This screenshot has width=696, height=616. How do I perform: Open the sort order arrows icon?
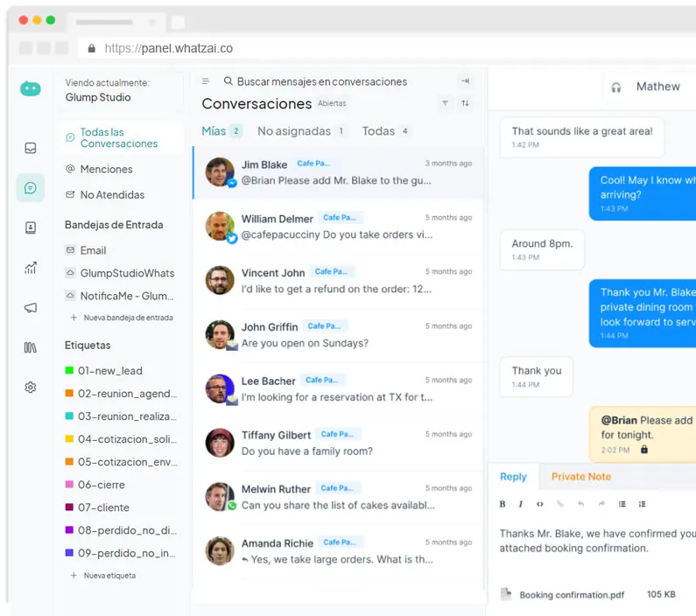pyautogui.click(x=465, y=103)
